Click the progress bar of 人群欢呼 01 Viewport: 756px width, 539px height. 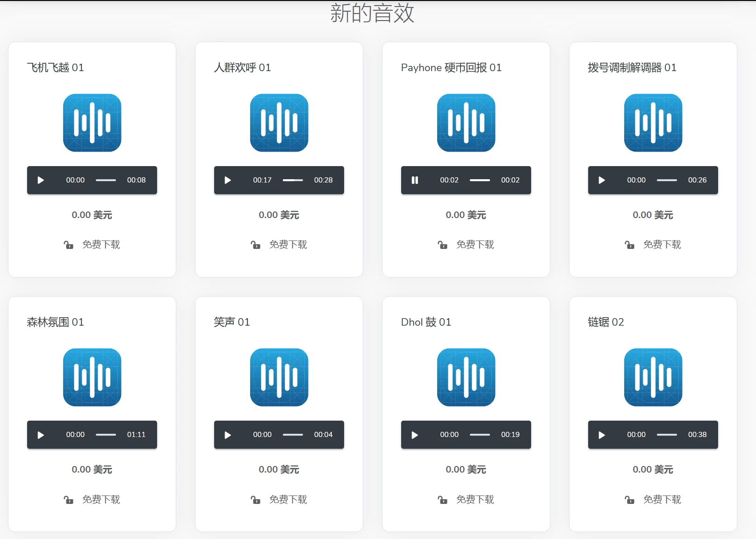pos(293,180)
